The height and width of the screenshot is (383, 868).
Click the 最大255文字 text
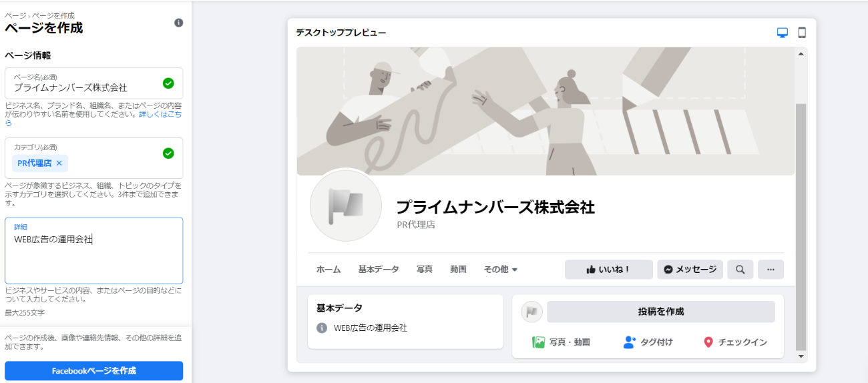click(x=25, y=312)
